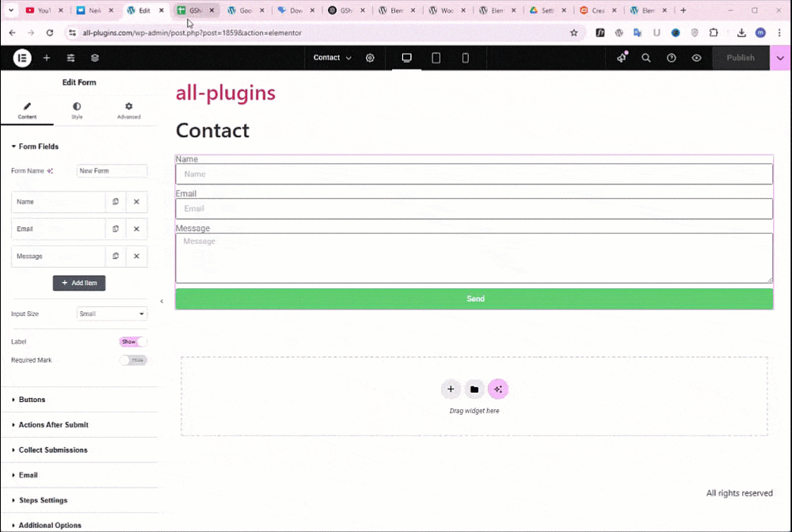Expand the Buttons section

click(x=32, y=400)
